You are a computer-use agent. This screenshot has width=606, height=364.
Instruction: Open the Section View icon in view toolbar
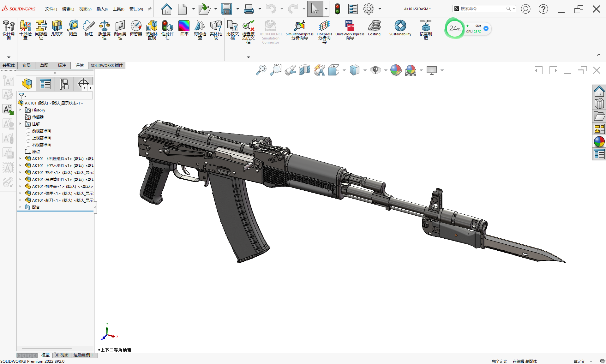(305, 70)
